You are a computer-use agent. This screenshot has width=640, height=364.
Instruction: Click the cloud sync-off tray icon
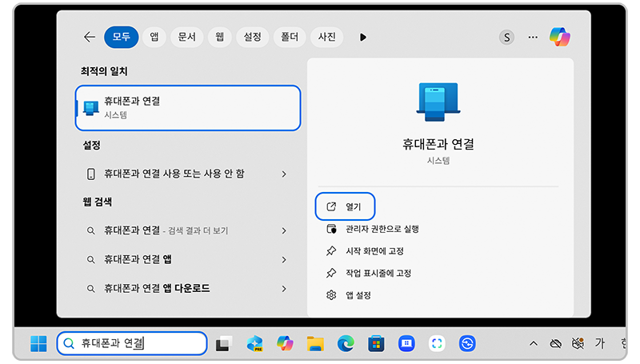pos(555,343)
